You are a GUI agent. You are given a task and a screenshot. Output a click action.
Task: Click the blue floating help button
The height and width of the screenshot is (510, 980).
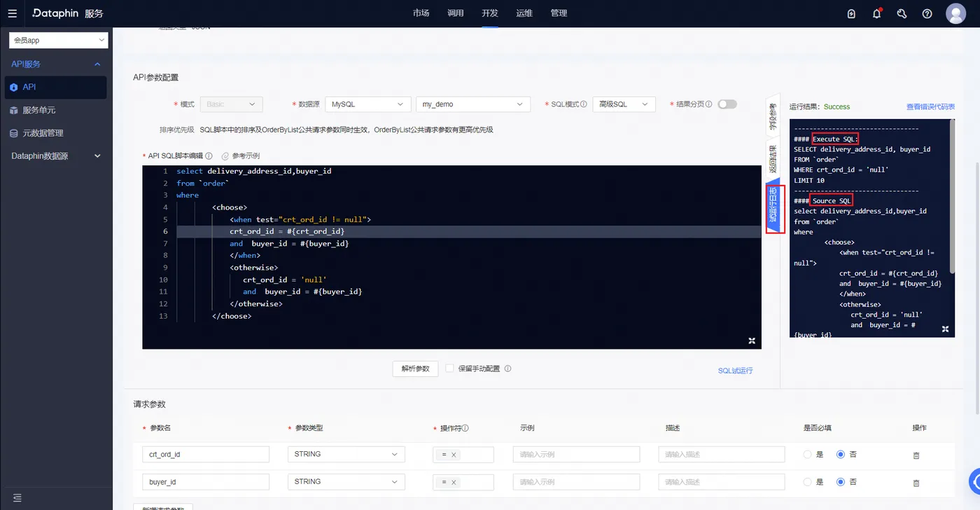click(x=975, y=482)
